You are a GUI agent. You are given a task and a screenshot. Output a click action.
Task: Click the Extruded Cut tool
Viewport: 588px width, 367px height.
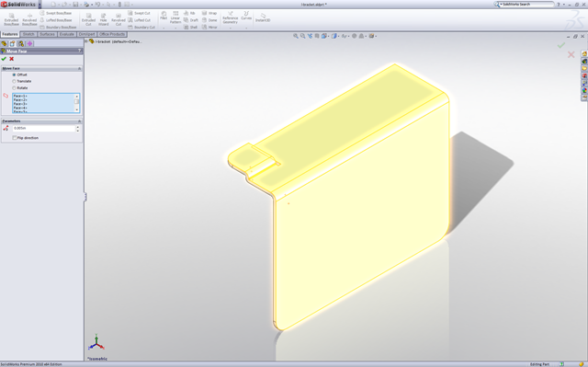88,19
